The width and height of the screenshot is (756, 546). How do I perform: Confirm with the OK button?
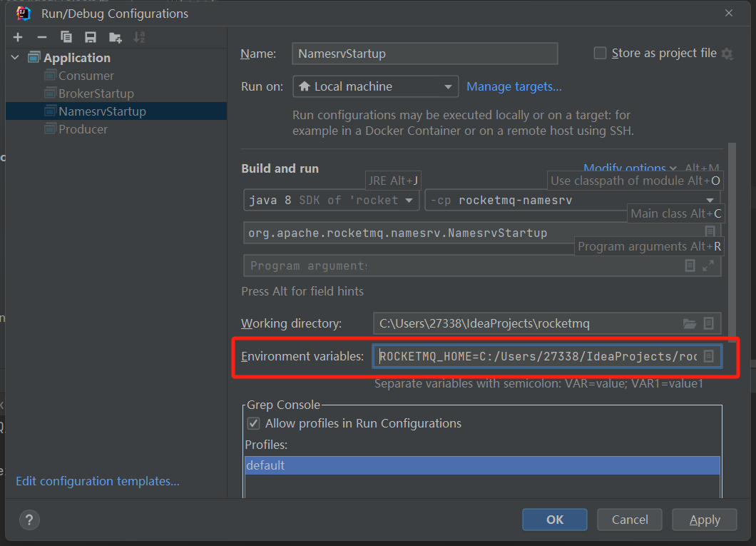tap(554, 520)
